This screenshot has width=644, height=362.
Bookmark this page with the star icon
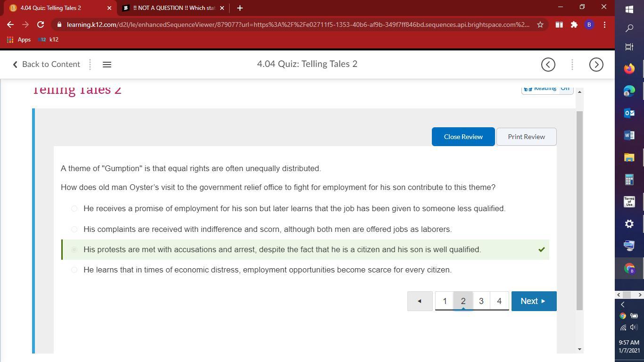pos(540,25)
